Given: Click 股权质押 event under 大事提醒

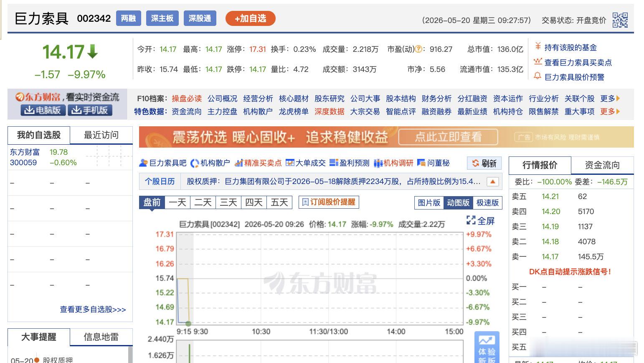Looking at the screenshot, I should point(58,360).
